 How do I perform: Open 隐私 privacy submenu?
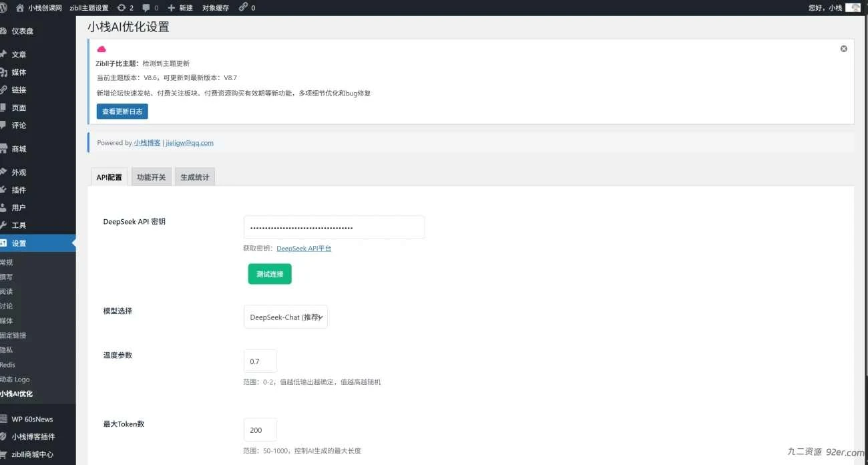7,350
